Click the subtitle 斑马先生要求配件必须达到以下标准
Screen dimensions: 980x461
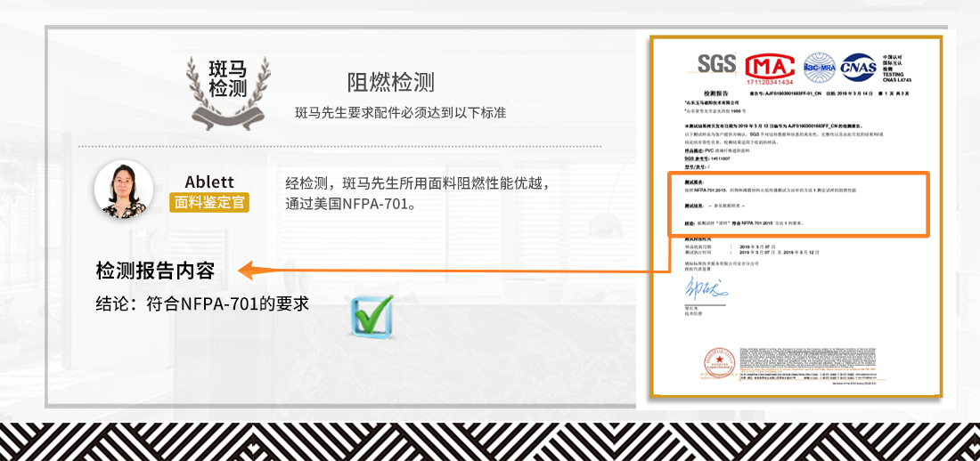click(x=400, y=113)
